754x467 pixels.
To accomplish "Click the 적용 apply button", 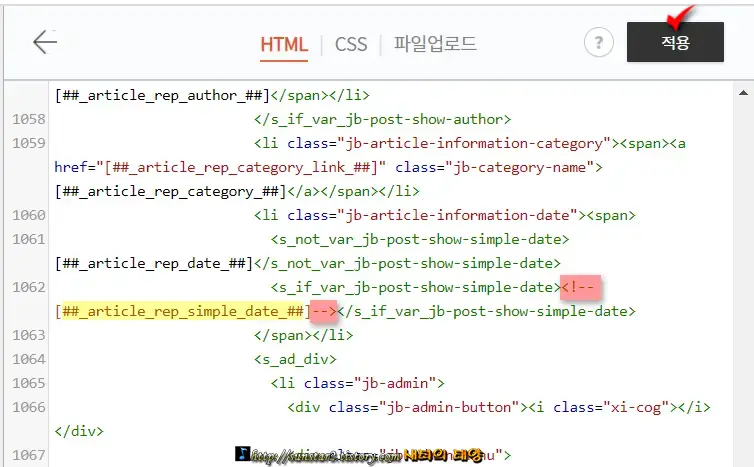I will click(675, 42).
